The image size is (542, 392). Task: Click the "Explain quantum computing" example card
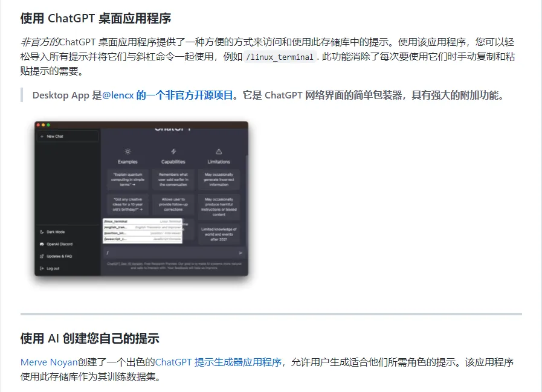point(127,179)
